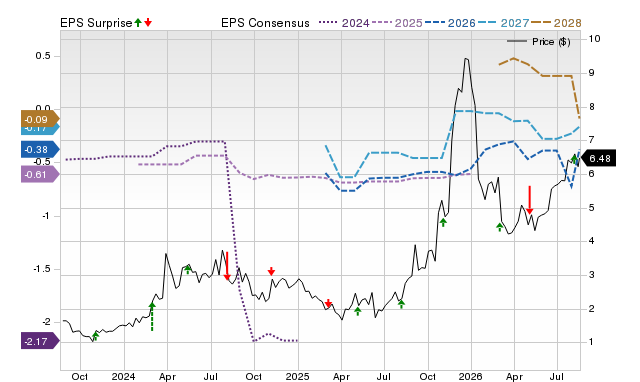The height and width of the screenshot is (382, 640).
Task: Click the -1.5 label on the left axis
Action: 42,269
